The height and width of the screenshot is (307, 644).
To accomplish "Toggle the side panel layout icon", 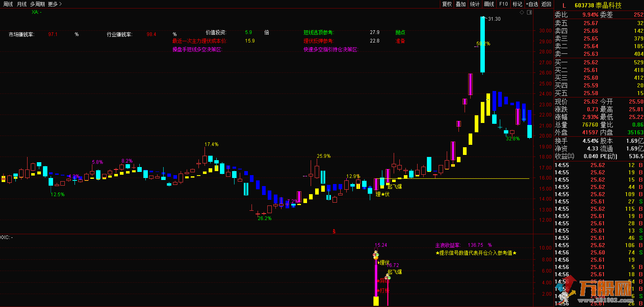I will 529,13.
